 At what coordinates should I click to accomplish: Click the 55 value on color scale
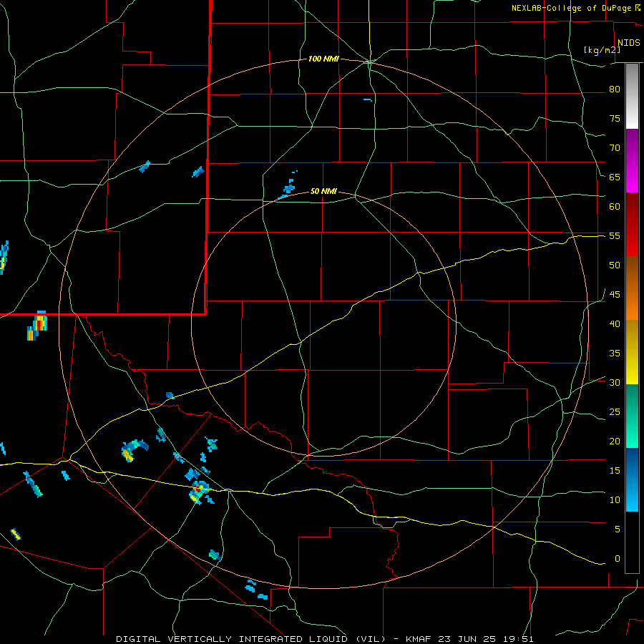click(x=615, y=236)
